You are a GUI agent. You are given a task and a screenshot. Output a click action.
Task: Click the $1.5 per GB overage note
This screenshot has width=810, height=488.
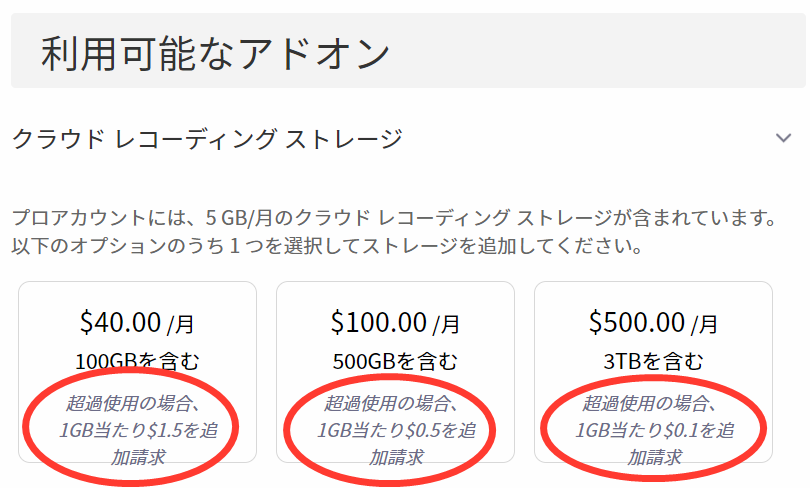coord(137,431)
